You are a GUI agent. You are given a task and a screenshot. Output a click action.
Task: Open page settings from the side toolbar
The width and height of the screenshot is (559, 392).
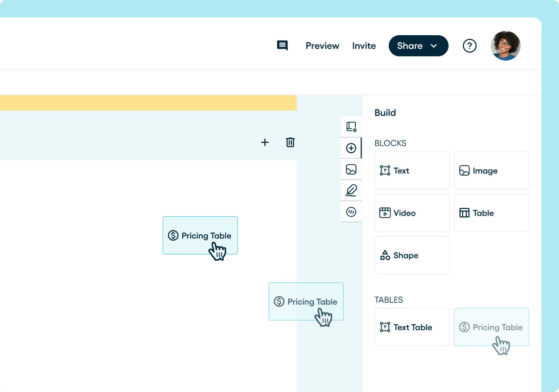point(351,126)
